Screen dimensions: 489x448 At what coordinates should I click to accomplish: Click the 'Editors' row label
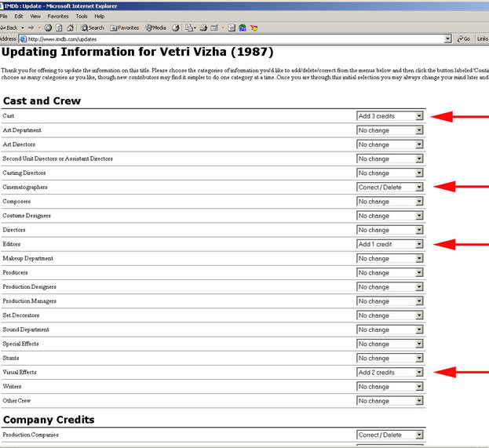(x=12, y=244)
